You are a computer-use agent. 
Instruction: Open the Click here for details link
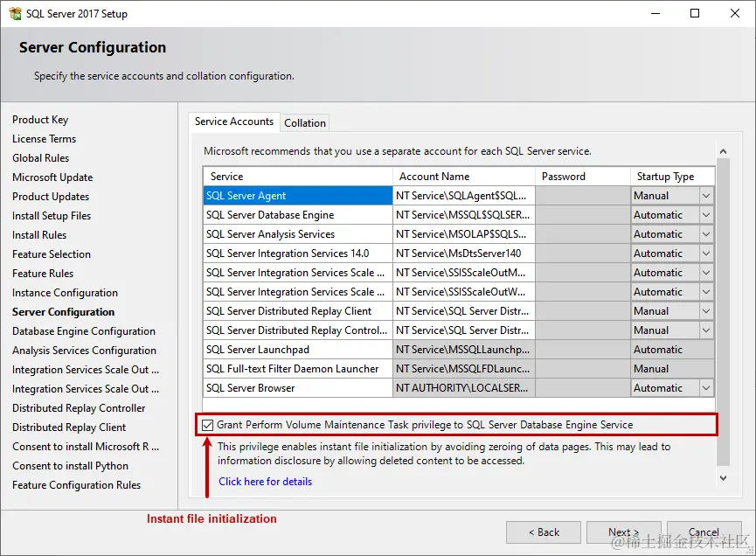click(x=265, y=482)
